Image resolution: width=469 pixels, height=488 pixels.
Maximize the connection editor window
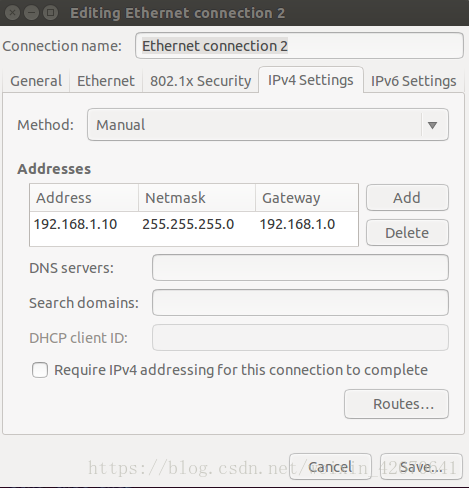coord(51,13)
